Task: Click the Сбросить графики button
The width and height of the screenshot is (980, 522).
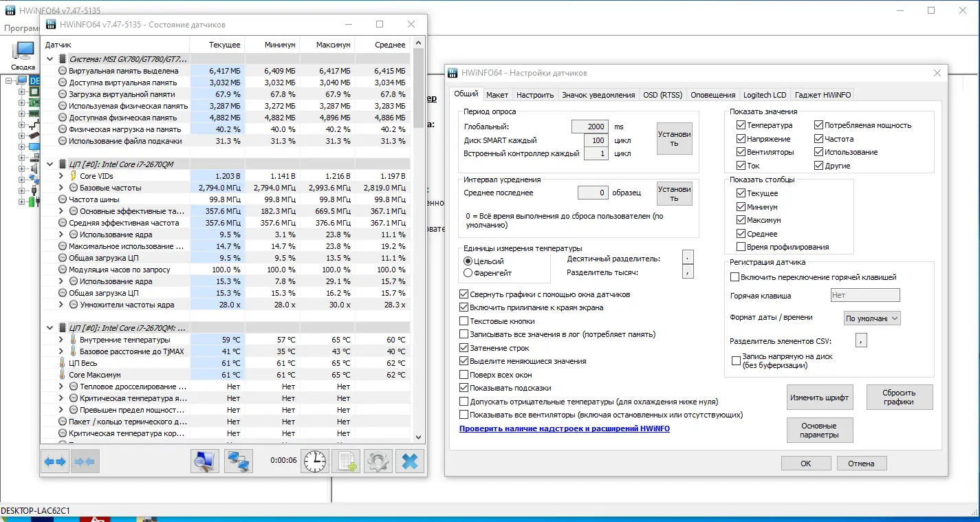Action: (900, 398)
